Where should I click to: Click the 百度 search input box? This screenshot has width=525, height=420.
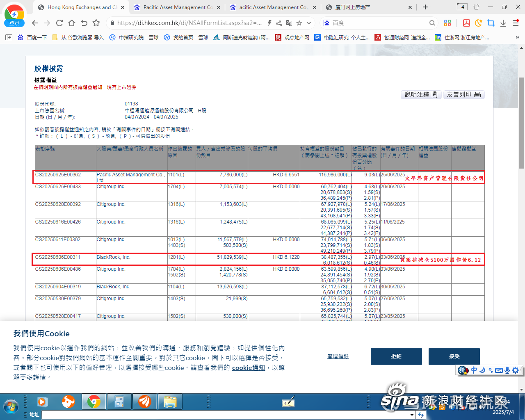coord(379,23)
